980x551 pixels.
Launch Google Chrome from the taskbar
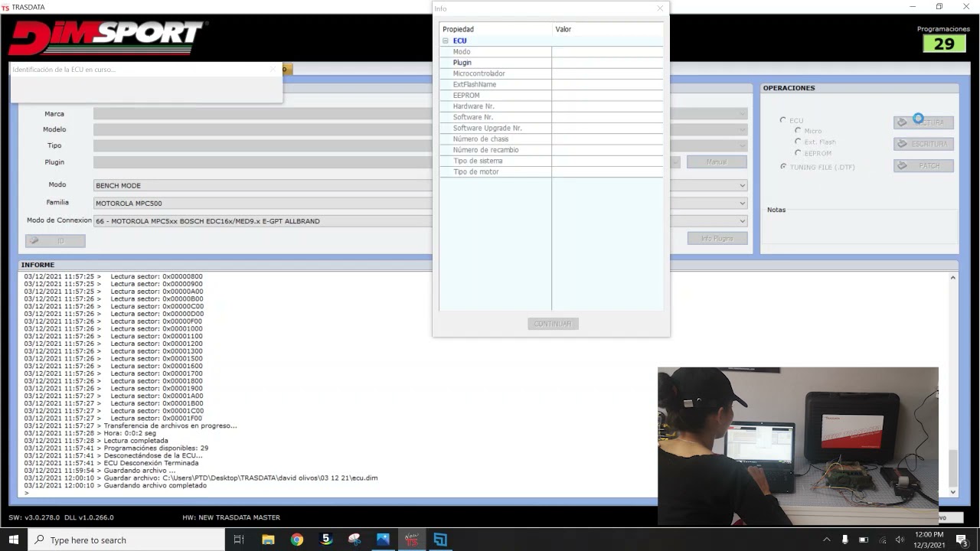[297, 540]
